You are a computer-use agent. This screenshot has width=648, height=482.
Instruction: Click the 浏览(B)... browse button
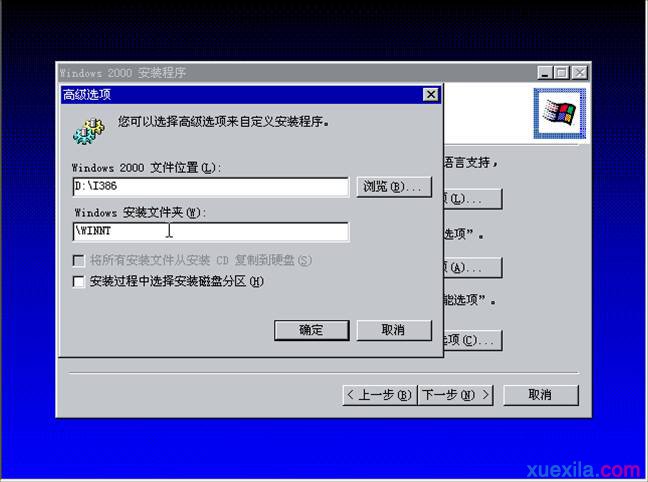coord(394,187)
